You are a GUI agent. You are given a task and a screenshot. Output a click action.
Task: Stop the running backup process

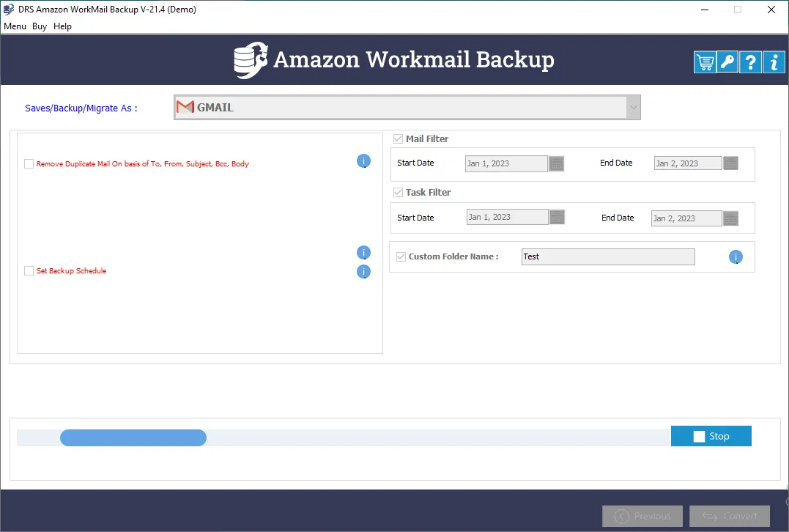point(711,436)
